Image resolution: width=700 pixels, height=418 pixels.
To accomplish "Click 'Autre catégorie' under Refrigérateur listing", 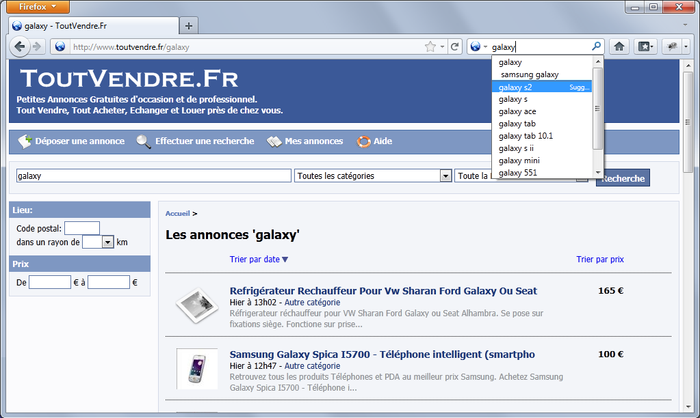I will click(x=312, y=302).
